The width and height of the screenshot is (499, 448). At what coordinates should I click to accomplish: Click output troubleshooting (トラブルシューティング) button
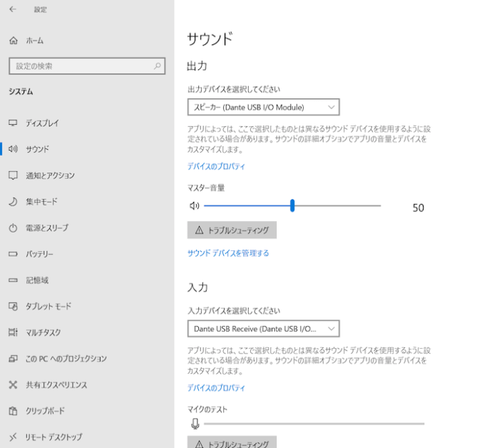click(x=232, y=230)
